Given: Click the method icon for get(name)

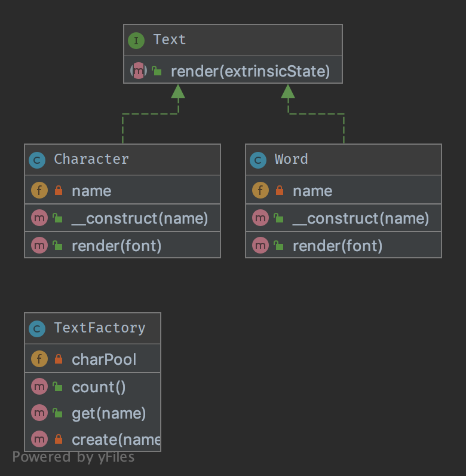Looking at the screenshot, I should tap(39, 413).
